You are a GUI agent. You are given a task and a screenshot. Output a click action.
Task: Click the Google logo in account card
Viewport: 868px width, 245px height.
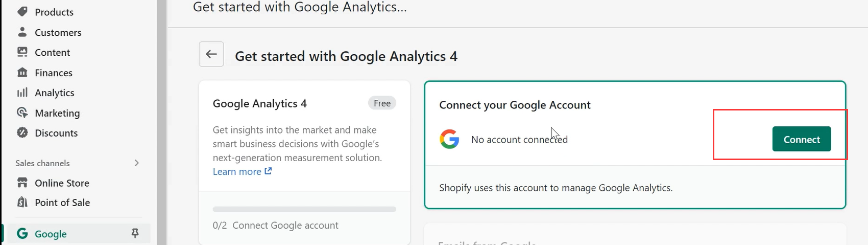(x=449, y=139)
